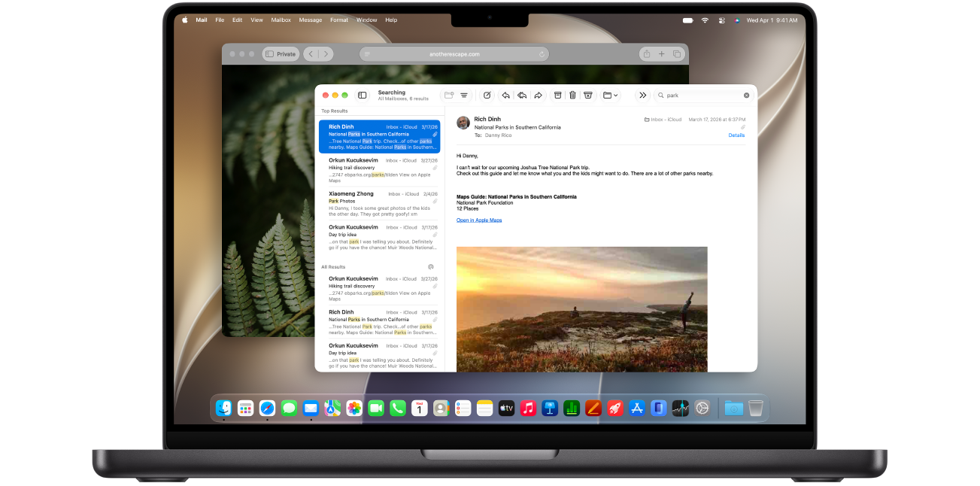Open FaceTime from the Dock
The image size is (980, 486).
(x=376, y=408)
